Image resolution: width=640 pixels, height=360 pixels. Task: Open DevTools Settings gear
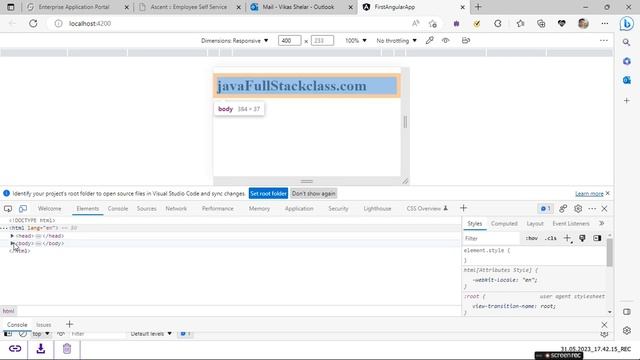(578, 209)
